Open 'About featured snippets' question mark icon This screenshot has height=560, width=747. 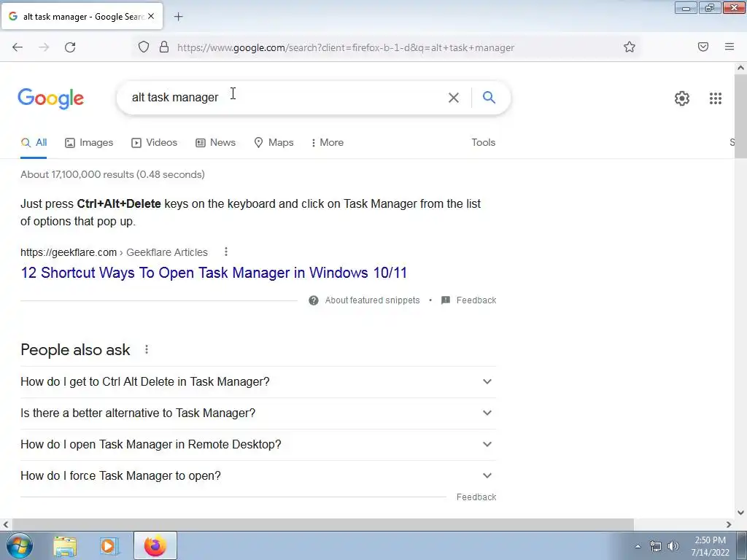314,300
